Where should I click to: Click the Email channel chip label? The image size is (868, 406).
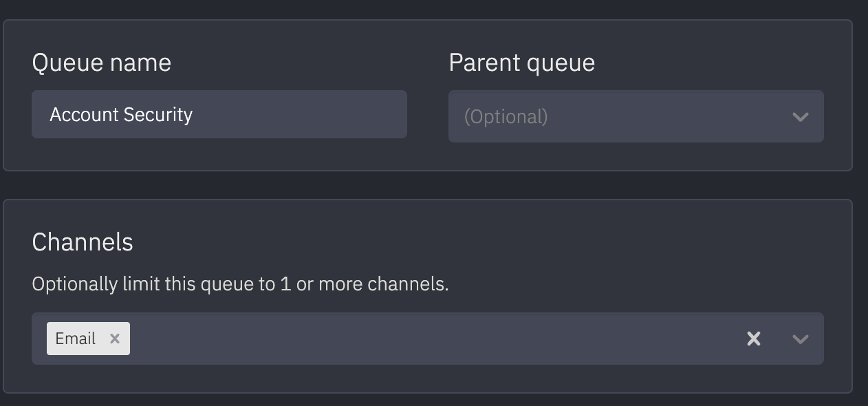click(76, 339)
